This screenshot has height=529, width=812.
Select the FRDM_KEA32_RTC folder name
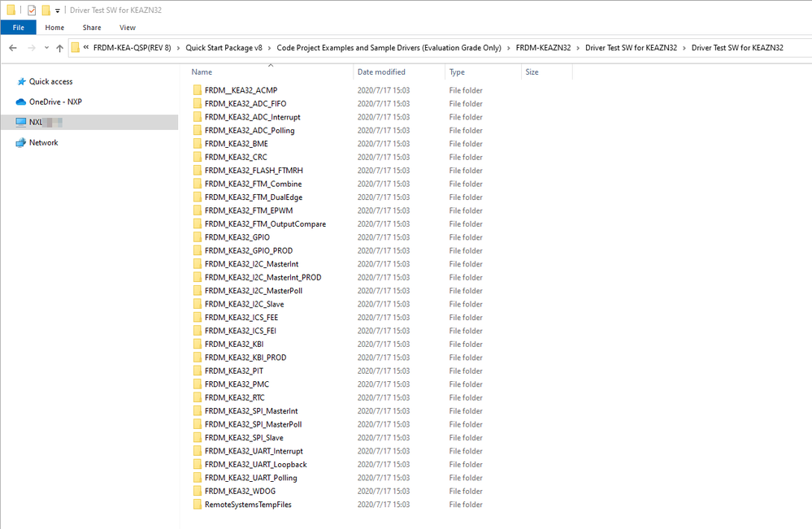(x=235, y=397)
